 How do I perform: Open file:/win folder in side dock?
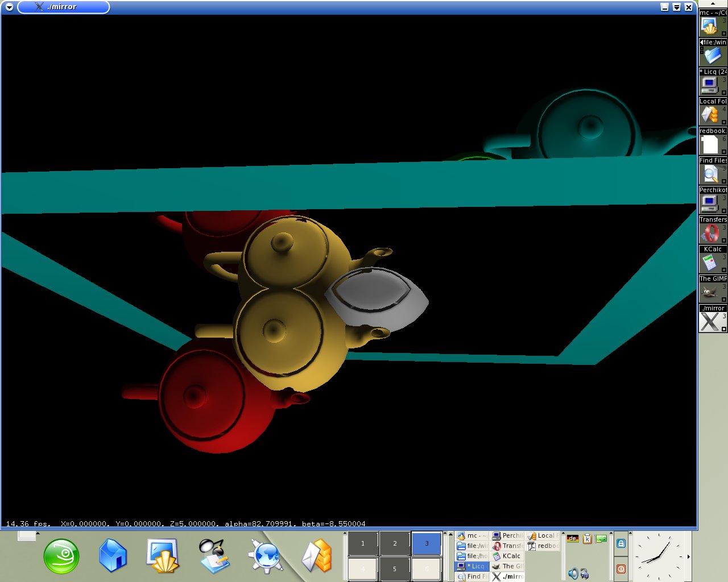point(713,52)
